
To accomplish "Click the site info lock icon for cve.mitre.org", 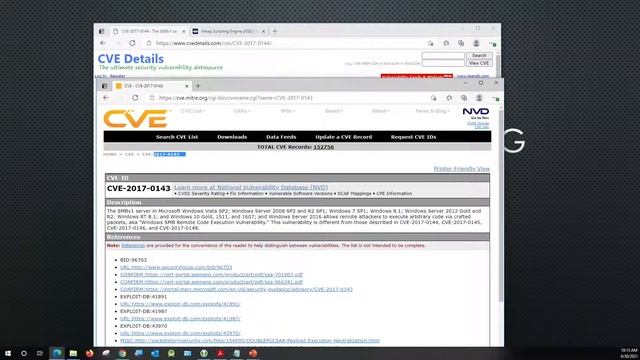I will pos(152,98).
